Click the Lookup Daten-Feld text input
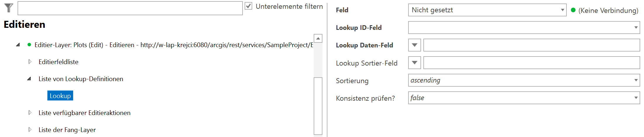 coord(531,45)
